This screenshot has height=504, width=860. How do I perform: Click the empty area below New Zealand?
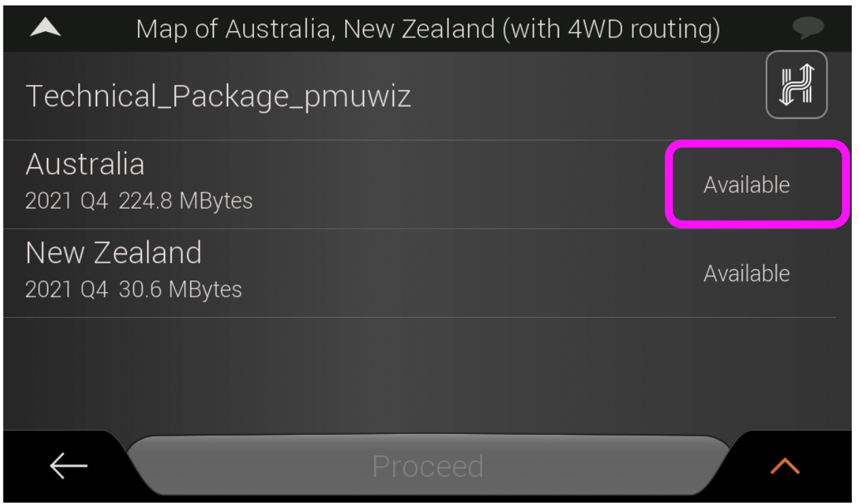click(x=428, y=374)
